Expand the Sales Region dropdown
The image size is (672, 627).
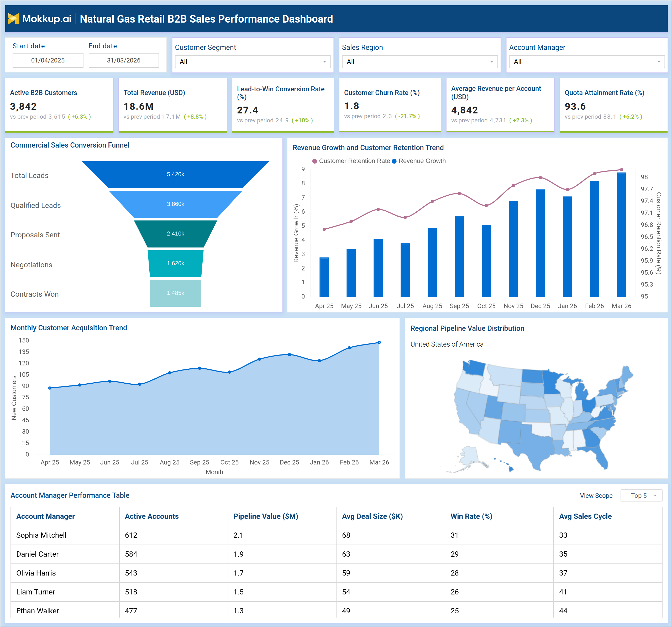(x=419, y=61)
